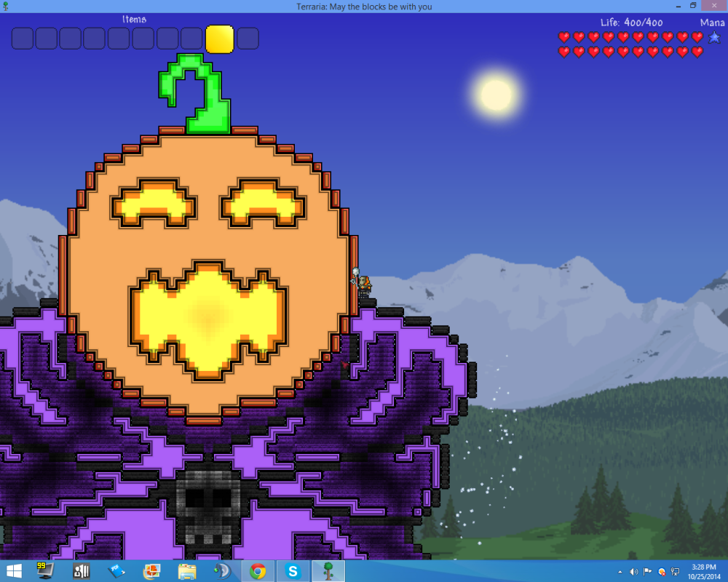This screenshot has height=582, width=728.
Task: Select the highlighted yellow hotbar slot
Action: pyautogui.click(x=220, y=39)
